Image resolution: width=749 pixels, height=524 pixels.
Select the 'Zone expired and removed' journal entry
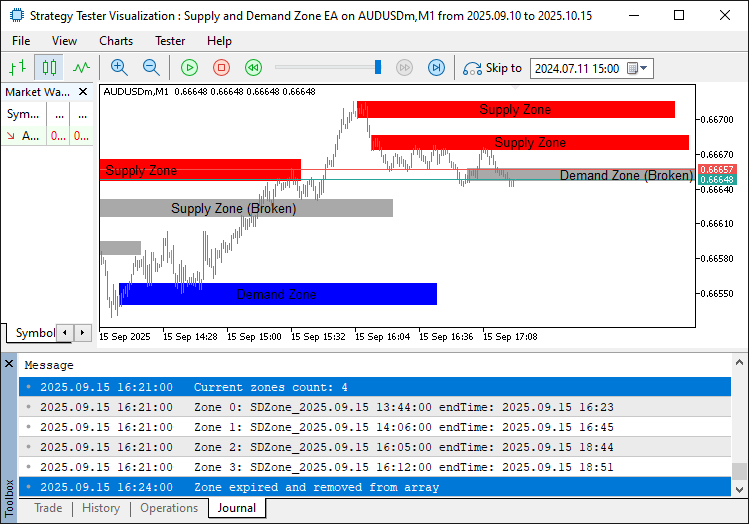click(x=316, y=487)
